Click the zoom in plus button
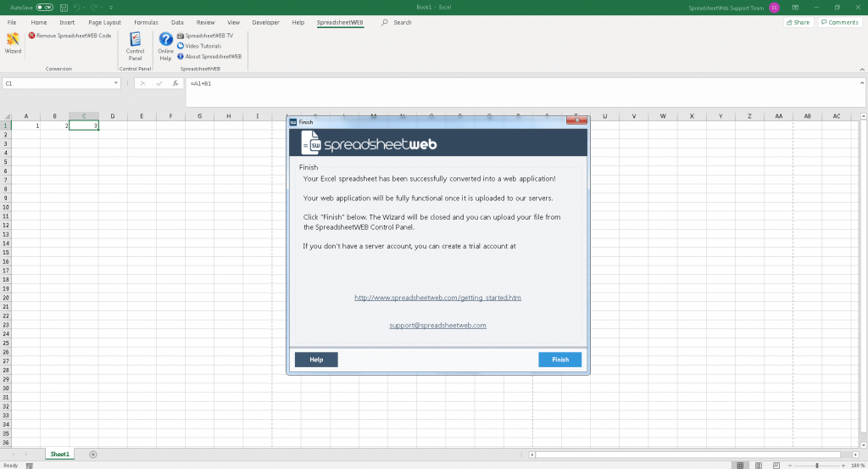This screenshot has height=469, width=868. coord(843,465)
